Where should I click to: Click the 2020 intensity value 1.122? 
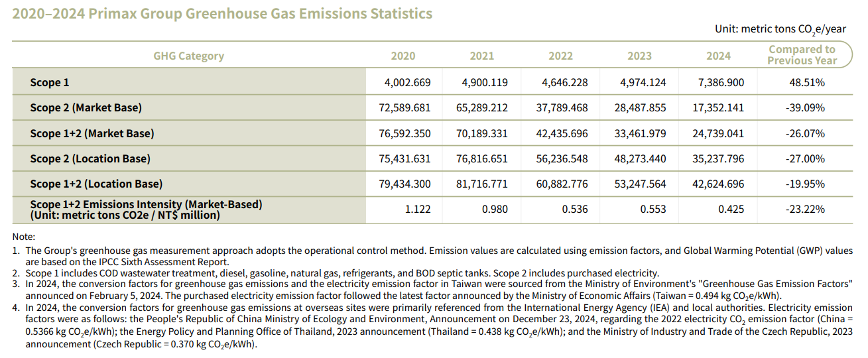[x=418, y=209]
